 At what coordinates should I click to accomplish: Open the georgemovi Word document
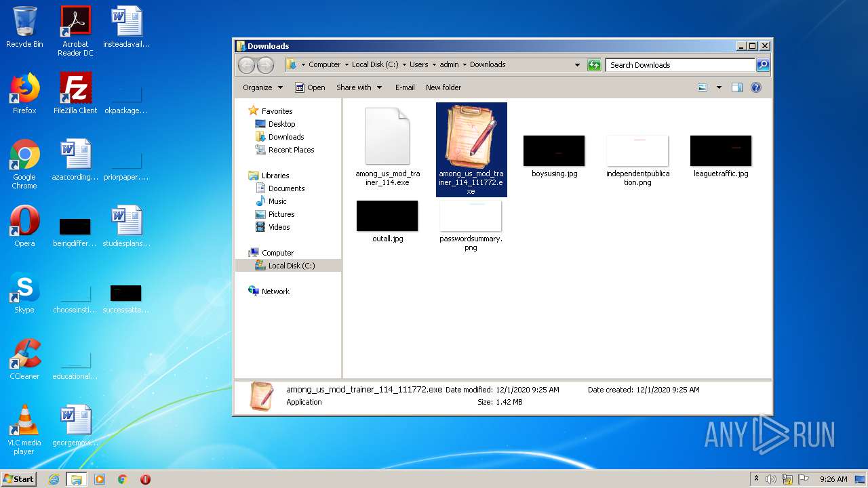coord(75,426)
